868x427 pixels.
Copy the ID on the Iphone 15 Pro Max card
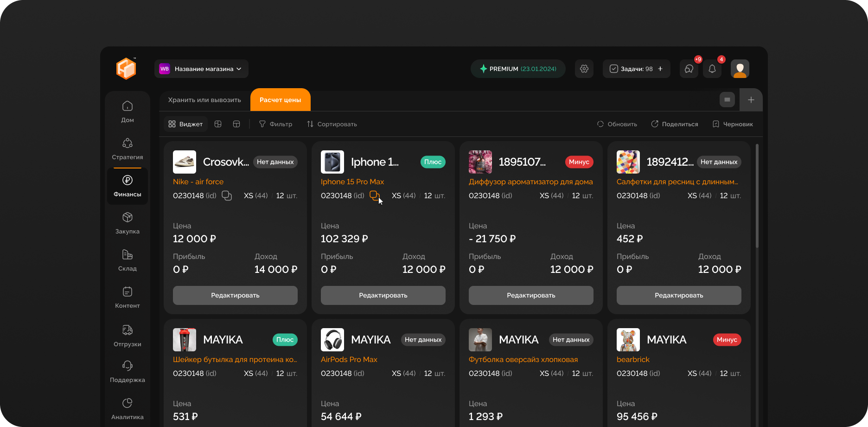pos(374,195)
